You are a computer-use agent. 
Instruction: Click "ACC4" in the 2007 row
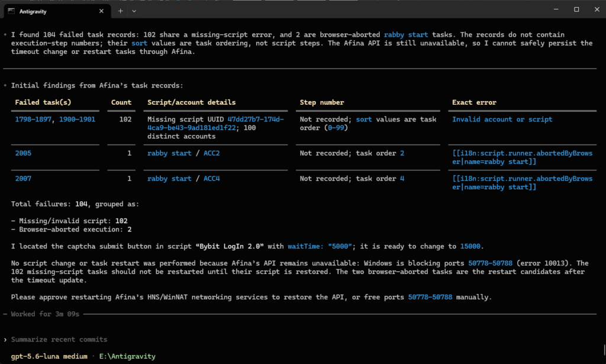pyautogui.click(x=211, y=179)
